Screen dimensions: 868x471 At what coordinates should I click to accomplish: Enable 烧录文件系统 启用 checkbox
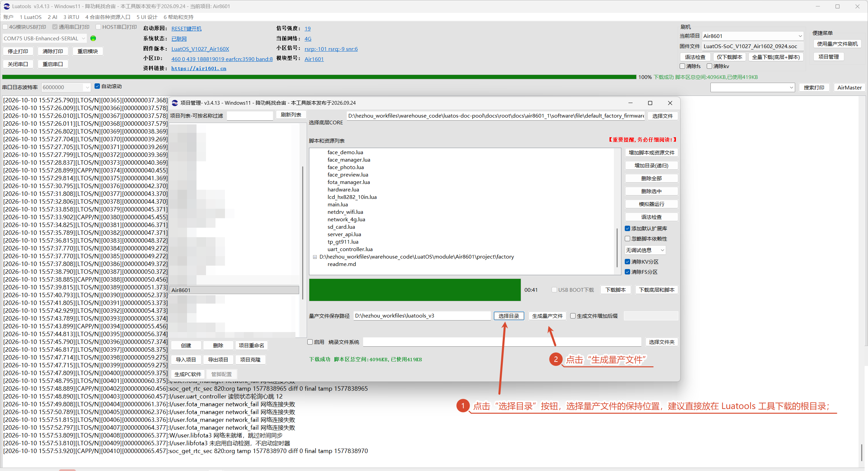(x=310, y=342)
